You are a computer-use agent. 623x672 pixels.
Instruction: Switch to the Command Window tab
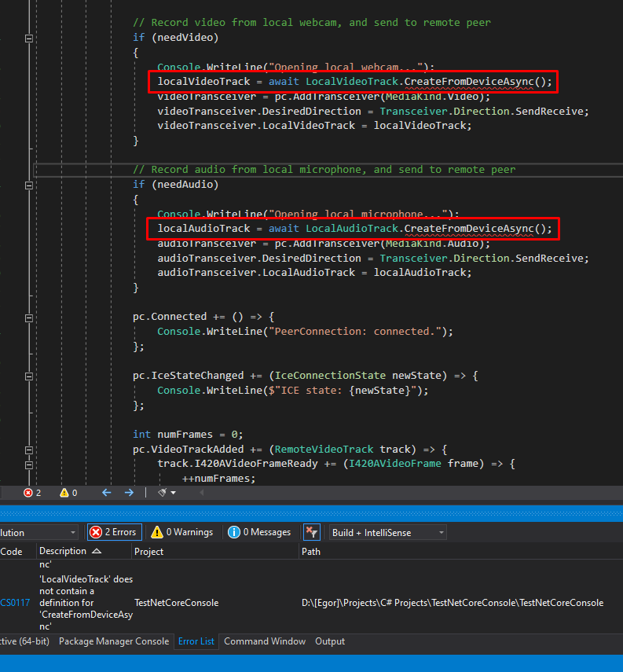265,641
